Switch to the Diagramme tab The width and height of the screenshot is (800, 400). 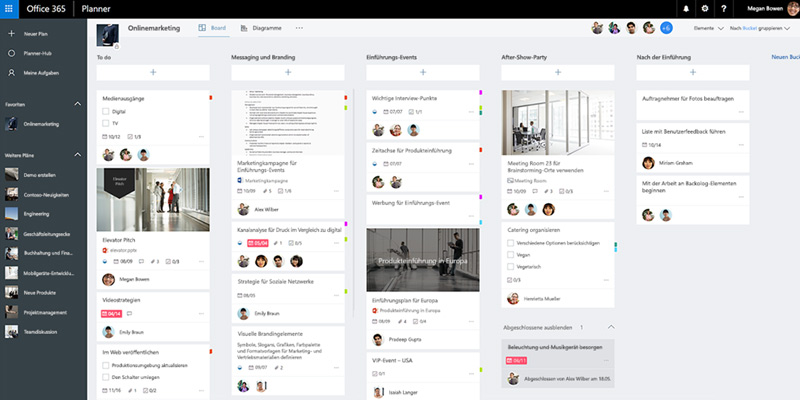pyautogui.click(x=261, y=28)
